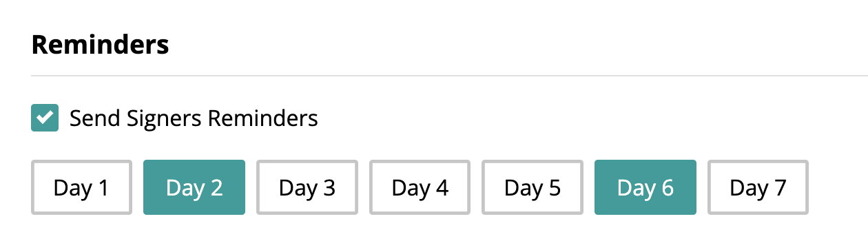The image size is (868, 252).
Task: Remove the reminder set for Day 2
Action: tap(194, 187)
